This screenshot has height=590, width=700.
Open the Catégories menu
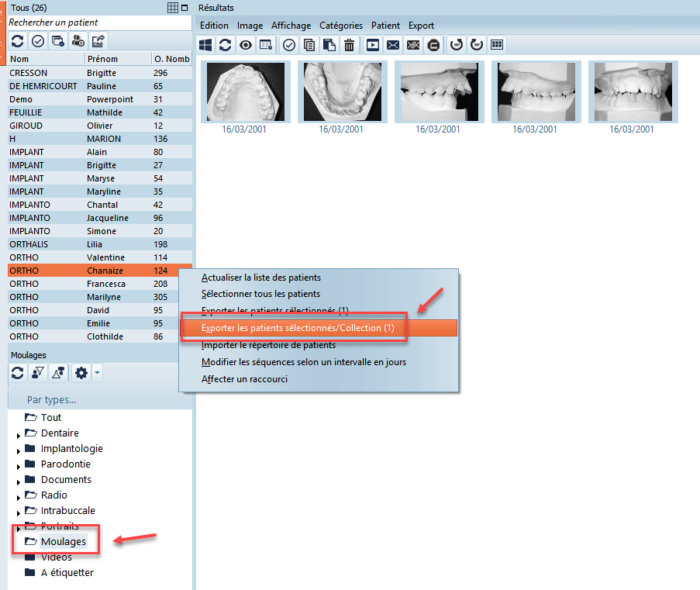340,26
